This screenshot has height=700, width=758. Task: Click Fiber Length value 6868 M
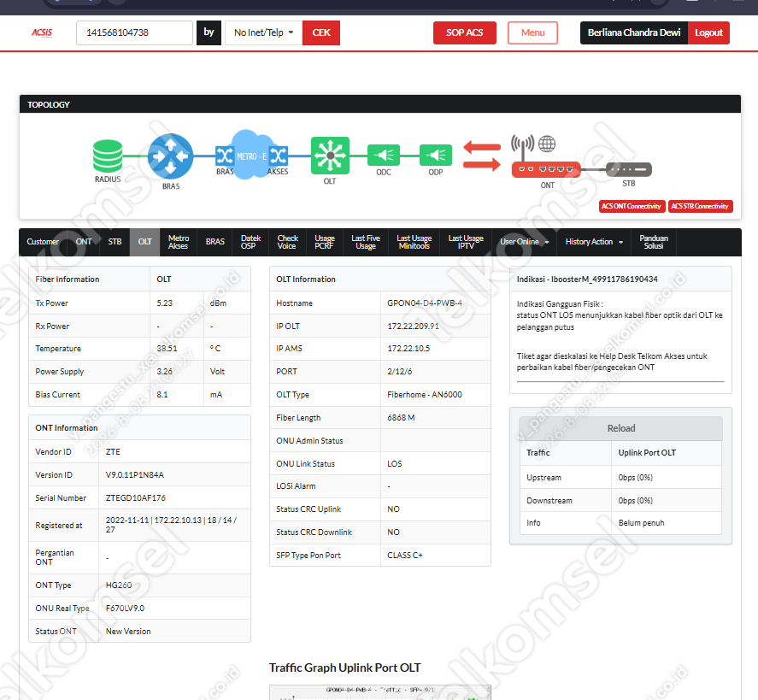point(401,418)
